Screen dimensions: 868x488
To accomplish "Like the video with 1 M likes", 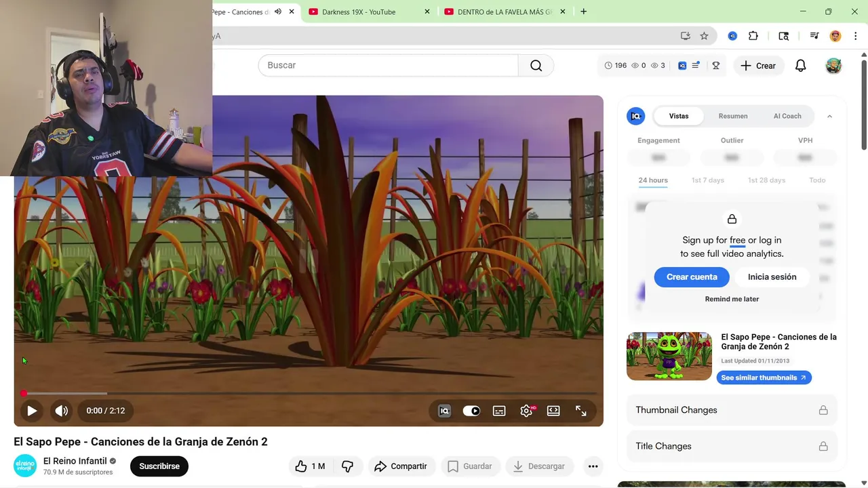I will pyautogui.click(x=310, y=466).
